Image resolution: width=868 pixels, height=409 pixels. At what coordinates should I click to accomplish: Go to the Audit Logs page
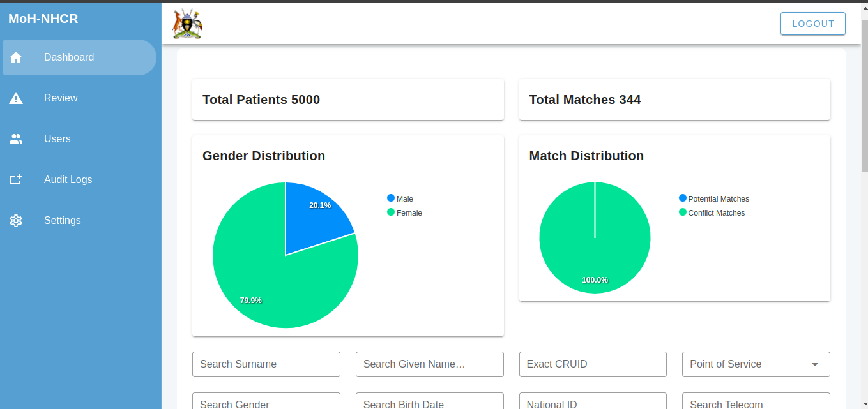68,180
